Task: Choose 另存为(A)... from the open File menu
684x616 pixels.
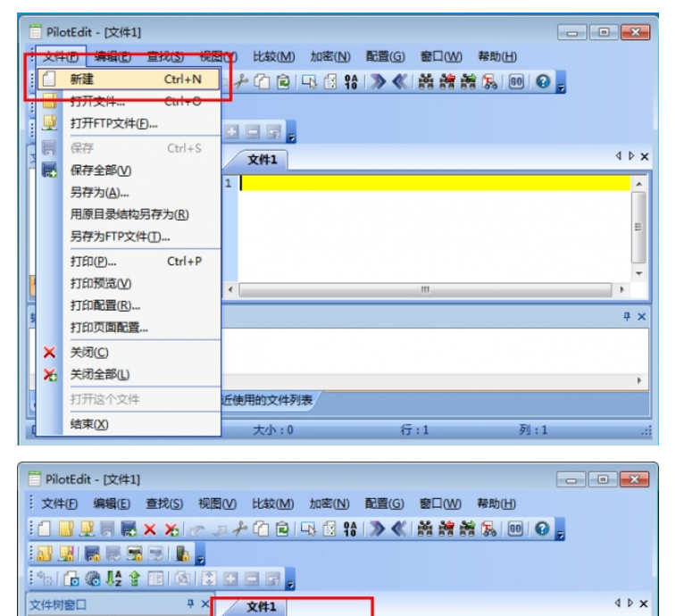Action: pyautogui.click(x=99, y=192)
